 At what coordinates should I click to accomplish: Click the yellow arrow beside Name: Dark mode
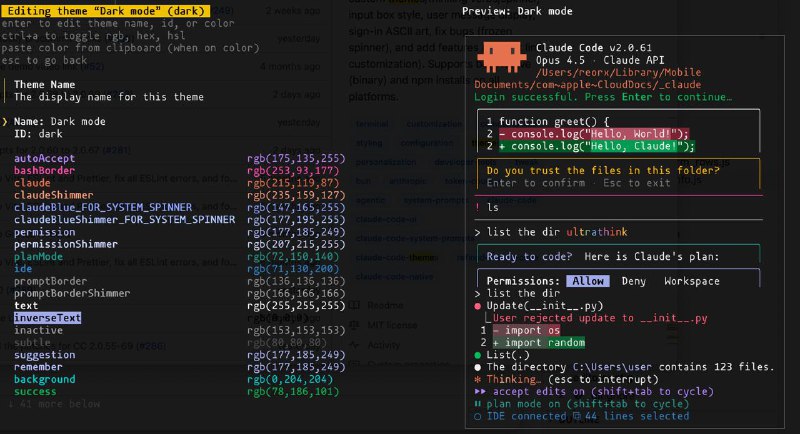coord(5,121)
